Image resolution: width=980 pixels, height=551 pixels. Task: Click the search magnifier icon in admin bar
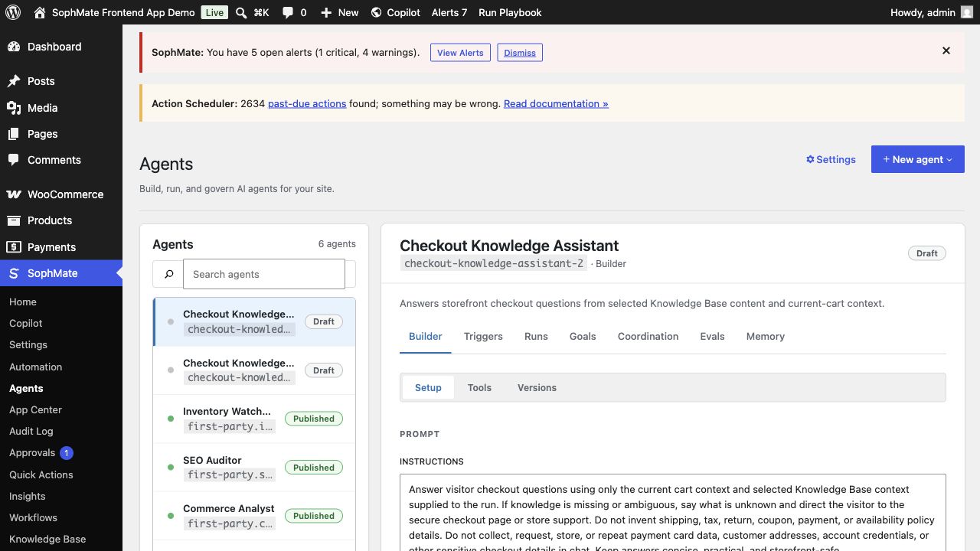[241, 12]
